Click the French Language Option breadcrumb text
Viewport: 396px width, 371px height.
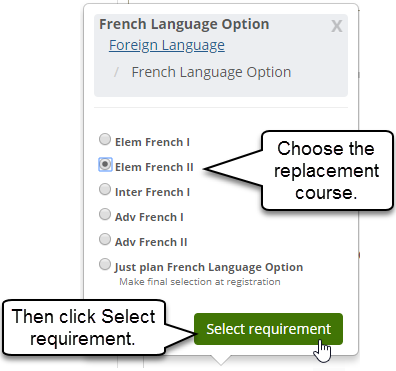211,72
